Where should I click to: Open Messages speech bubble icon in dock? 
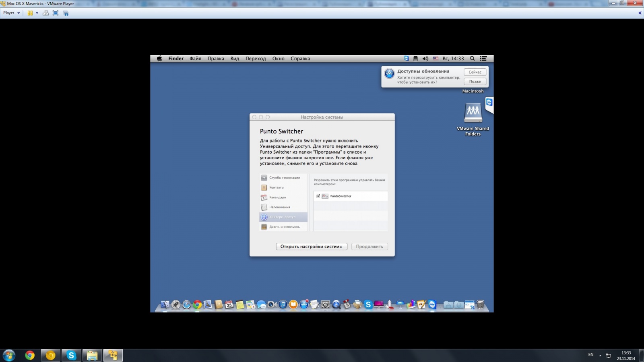262,304
